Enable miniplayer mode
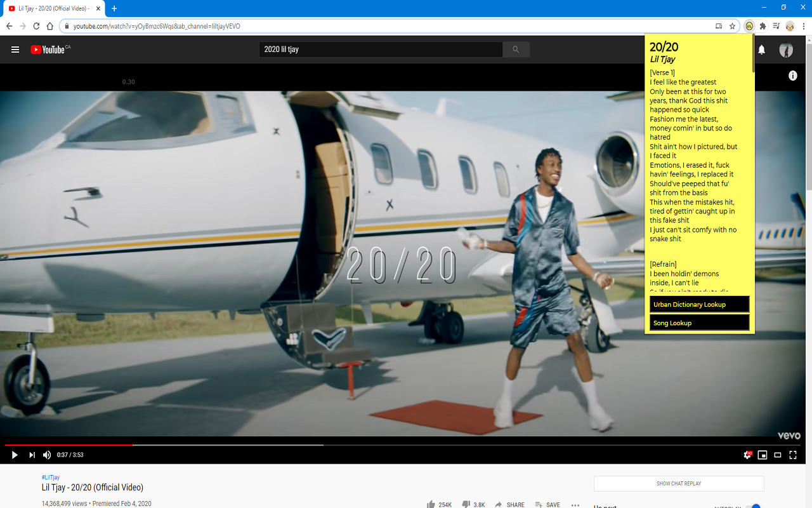Image resolution: width=812 pixels, height=508 pixels. point(763,455)
